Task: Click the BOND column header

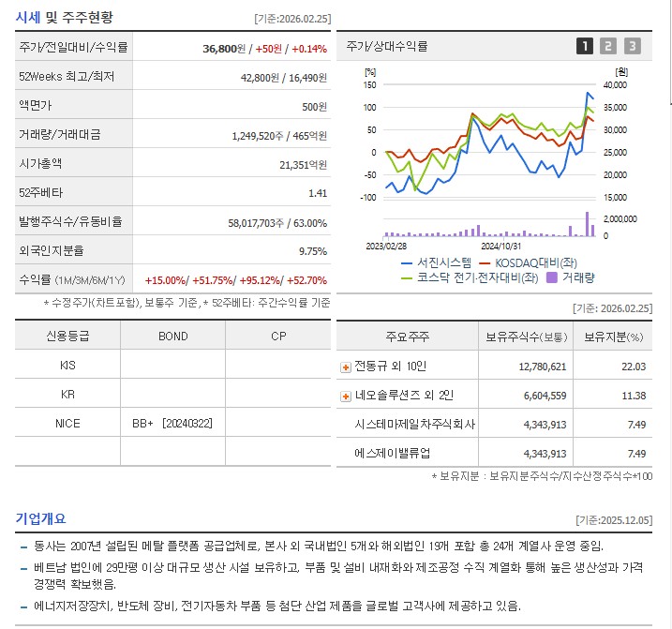Action: coord(173,337)
